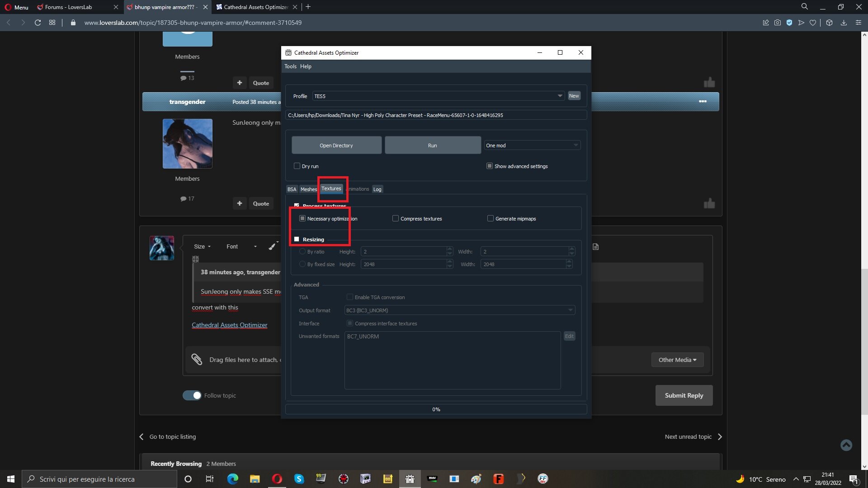Screen dimensions: 868x488
Task: Click the Unwanted formats text area
Action: point(453,360)
